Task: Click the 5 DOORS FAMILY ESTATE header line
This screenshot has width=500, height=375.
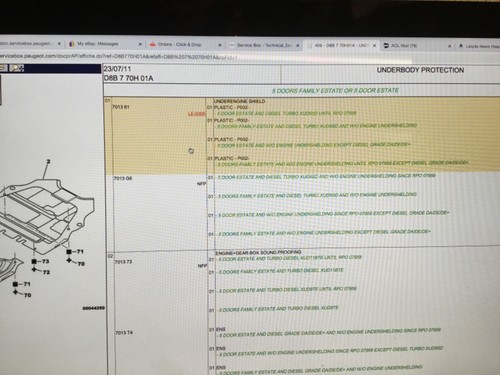Action: (x=335, y=90)
